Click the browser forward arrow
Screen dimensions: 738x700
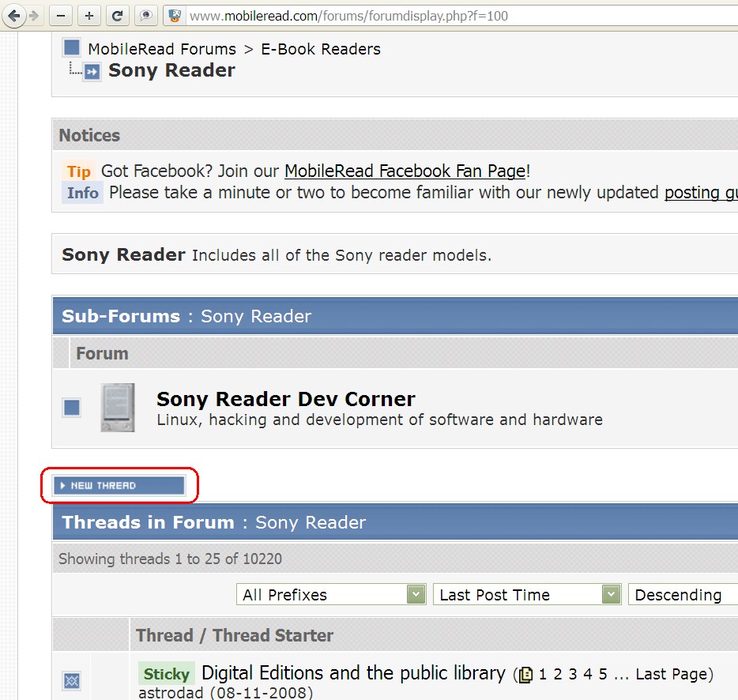click(x=34, y=16)
